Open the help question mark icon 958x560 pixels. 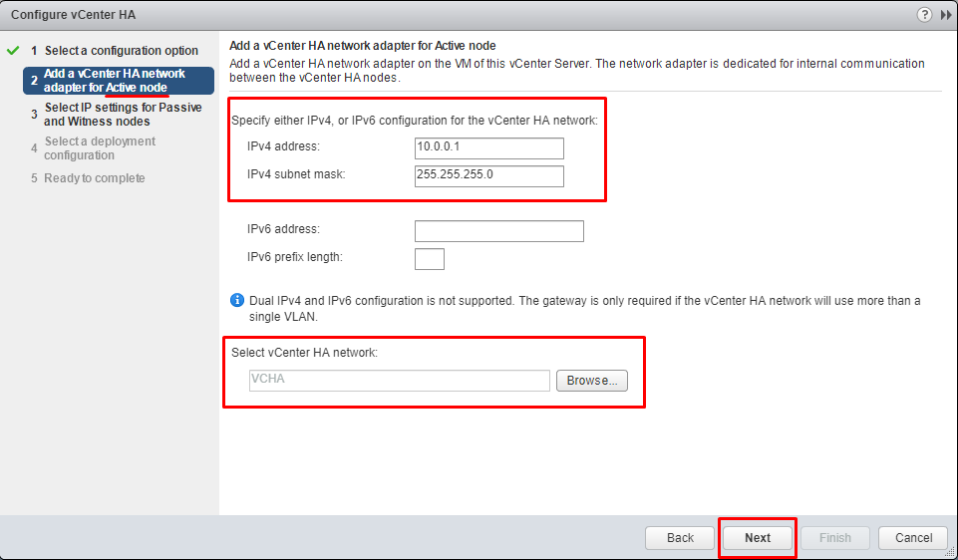(924, 15)
